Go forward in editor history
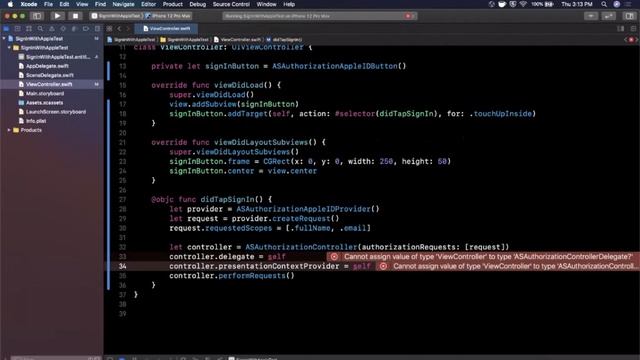This screenshot has width=640, height=360. tap(128, 29)
